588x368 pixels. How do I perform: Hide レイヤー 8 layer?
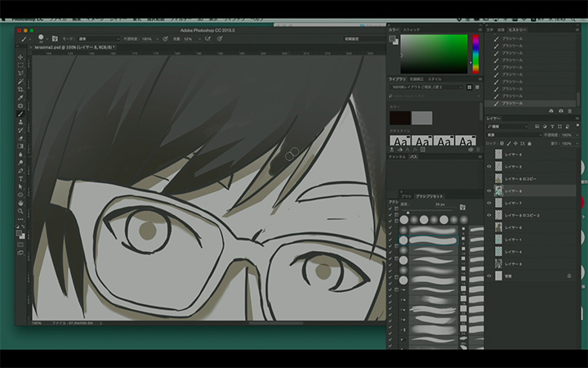(489, 191)
